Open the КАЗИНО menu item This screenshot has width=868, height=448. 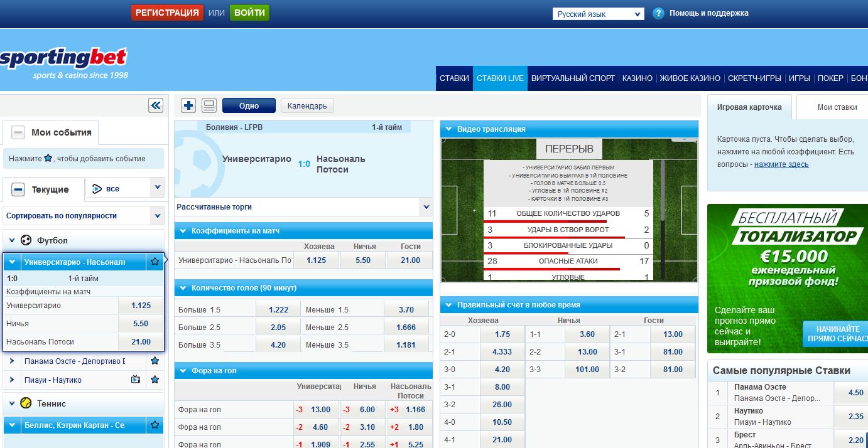tap(637, 78)
